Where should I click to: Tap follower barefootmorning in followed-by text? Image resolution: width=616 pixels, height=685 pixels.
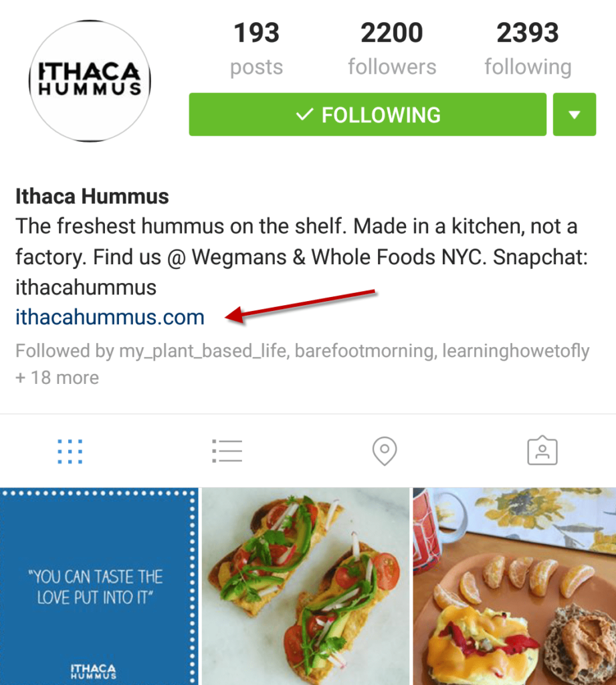[x=365, y=351]
